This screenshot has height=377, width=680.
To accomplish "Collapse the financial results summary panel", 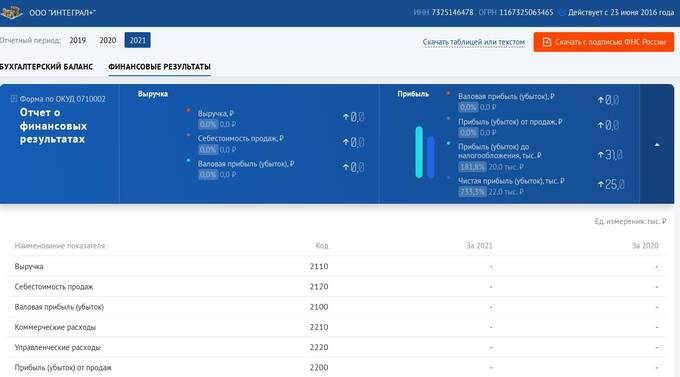I will click(657, 144).
